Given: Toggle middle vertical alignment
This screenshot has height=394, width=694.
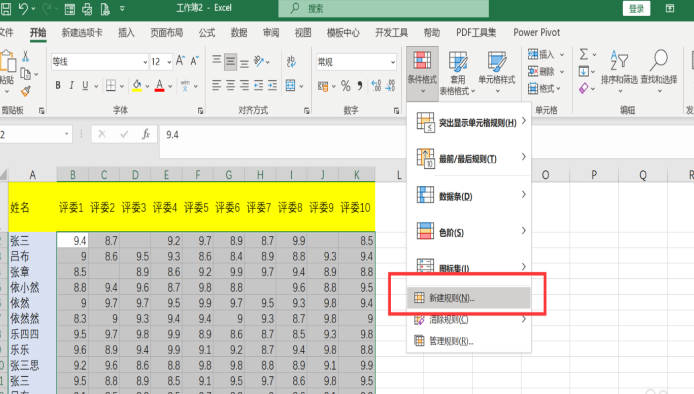Looking at the screenshot, I should (230, 62).
